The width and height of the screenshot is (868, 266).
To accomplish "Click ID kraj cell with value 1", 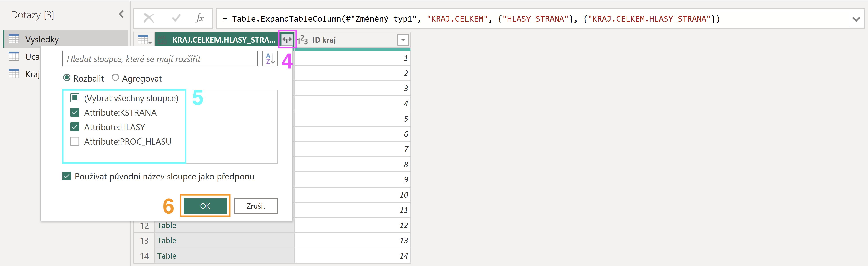I will (352, 58).
